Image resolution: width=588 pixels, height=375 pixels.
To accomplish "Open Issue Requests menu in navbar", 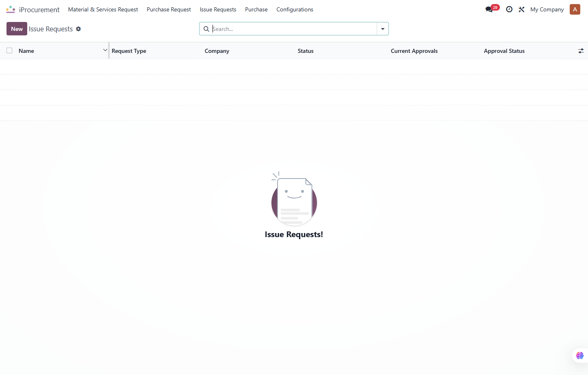I will click(x=218, y=9).
